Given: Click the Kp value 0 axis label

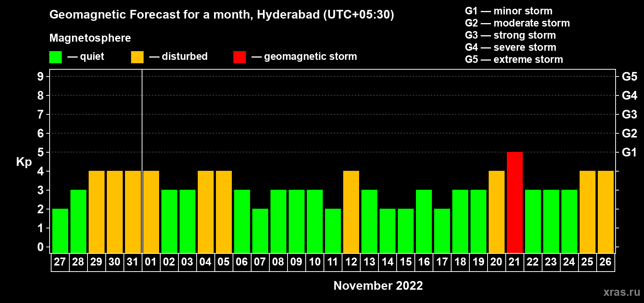Looking at the screenshot, I should click(x=41, y=247).
